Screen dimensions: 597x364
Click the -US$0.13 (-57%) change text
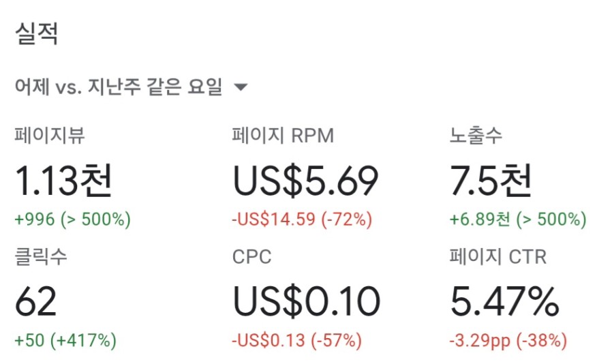click(x=296, y=340)
